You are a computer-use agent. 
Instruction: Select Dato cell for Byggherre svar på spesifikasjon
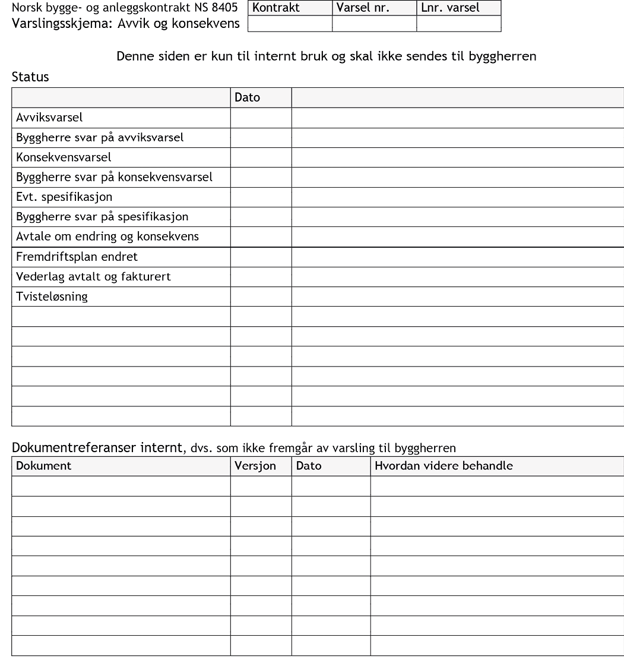click(261, 217)
